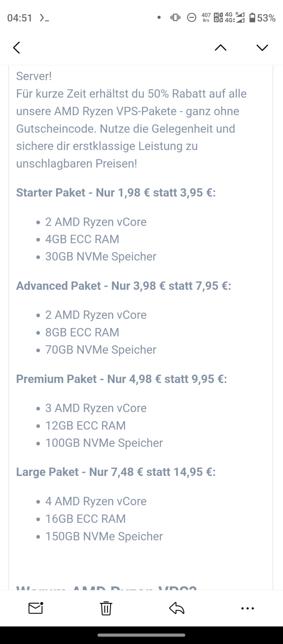283x644 pixels.
Task: Tap the Starter Paket heading
Action: (x=116, y=192)
